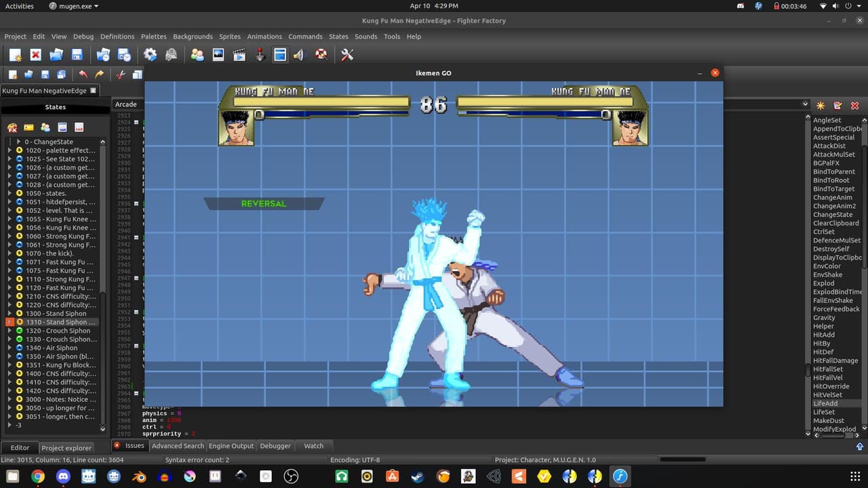Open the Palettes menu
Image resolution: width=868 pixels, height=488 pixels.
(x=154, y=37)
